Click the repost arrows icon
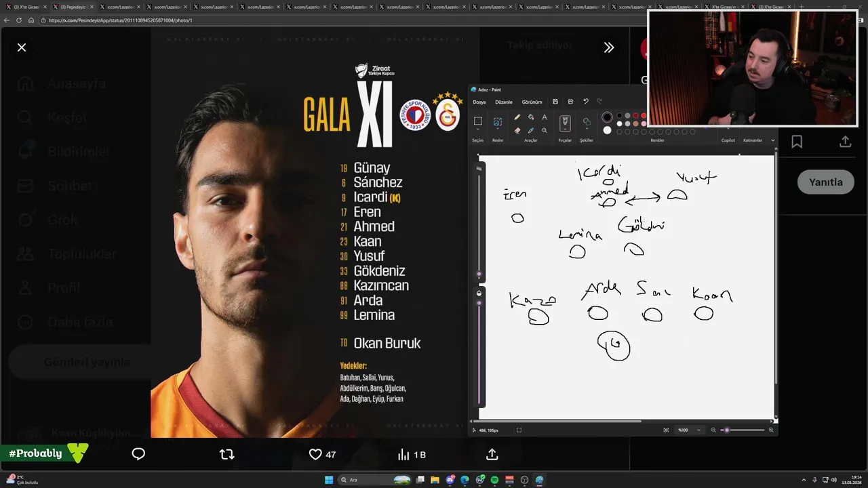The image size is (868, 488). click(x=227, y=454)
